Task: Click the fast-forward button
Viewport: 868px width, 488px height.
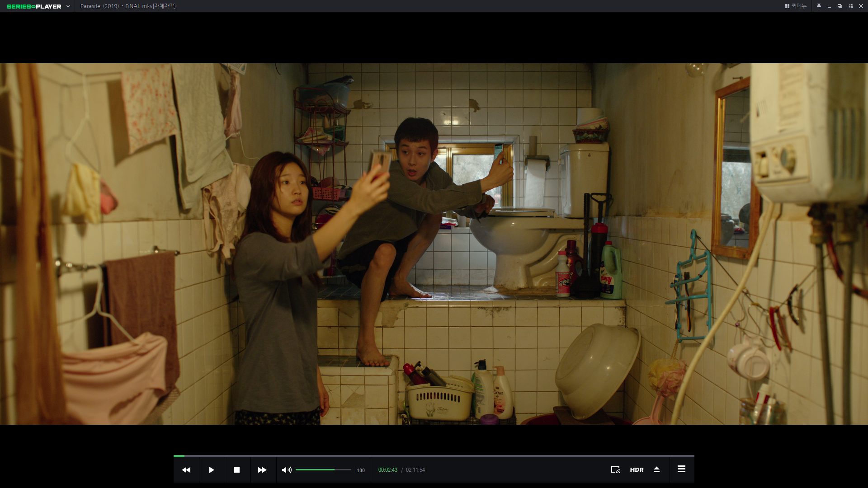Action: [x=262, y=470]
